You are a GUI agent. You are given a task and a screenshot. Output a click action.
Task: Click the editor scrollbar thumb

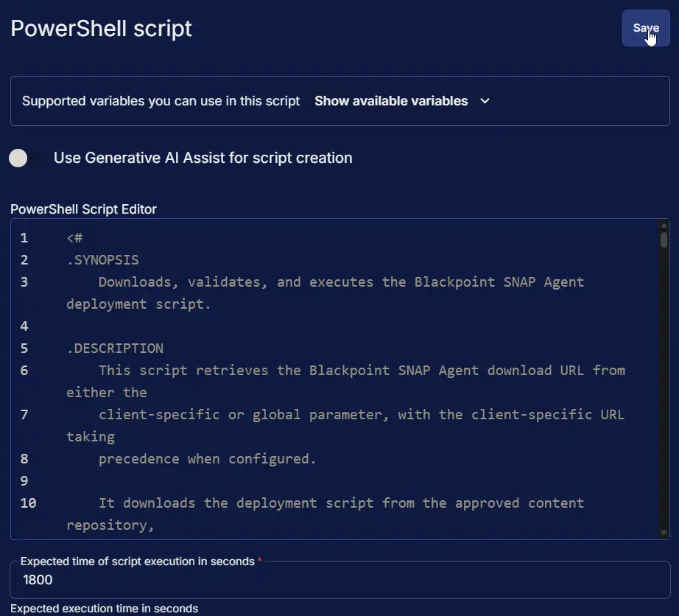(664, 240)
